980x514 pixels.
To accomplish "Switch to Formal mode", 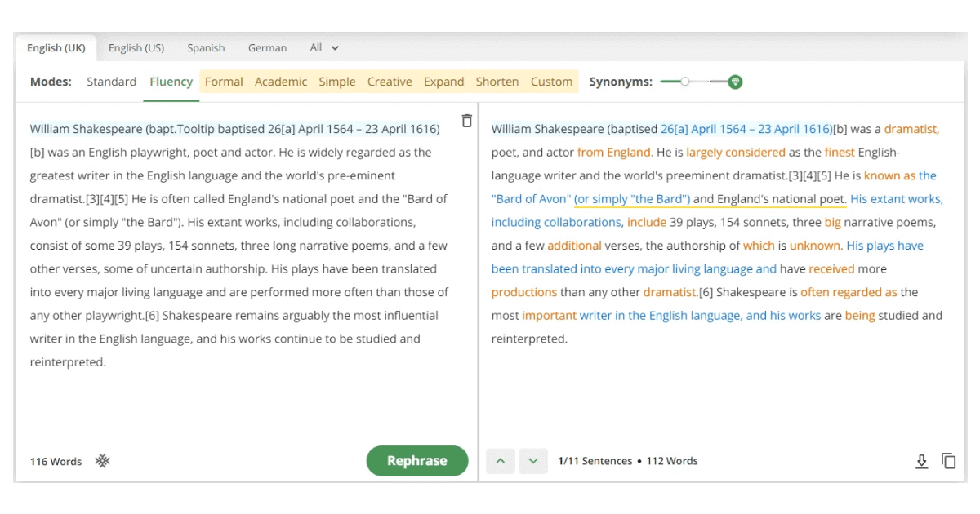I will 224,82.
